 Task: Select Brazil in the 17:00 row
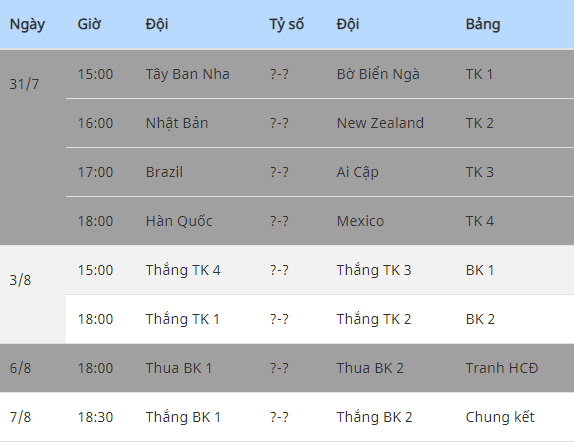164,172
